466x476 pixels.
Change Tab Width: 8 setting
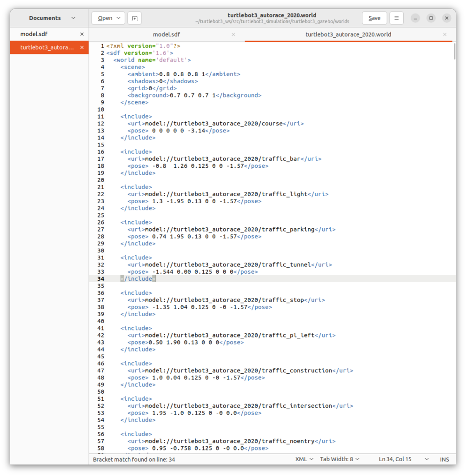pos(340,459)
